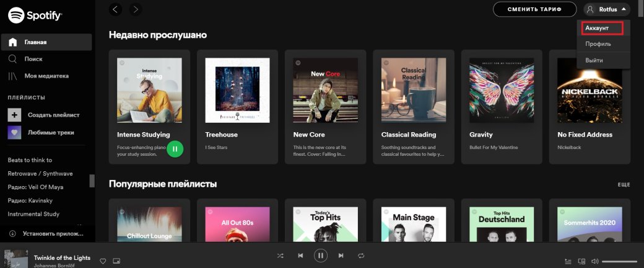Viewport: 644px width, 268px height.
Task: Open the Classical Reading playlist cover
Action: (x=414, y=90)
